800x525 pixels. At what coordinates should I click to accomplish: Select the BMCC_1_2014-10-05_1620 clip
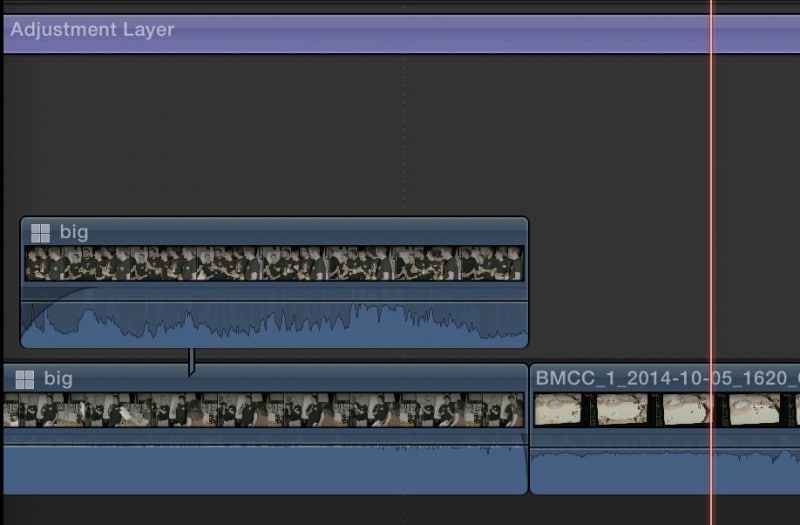(665, 429)
